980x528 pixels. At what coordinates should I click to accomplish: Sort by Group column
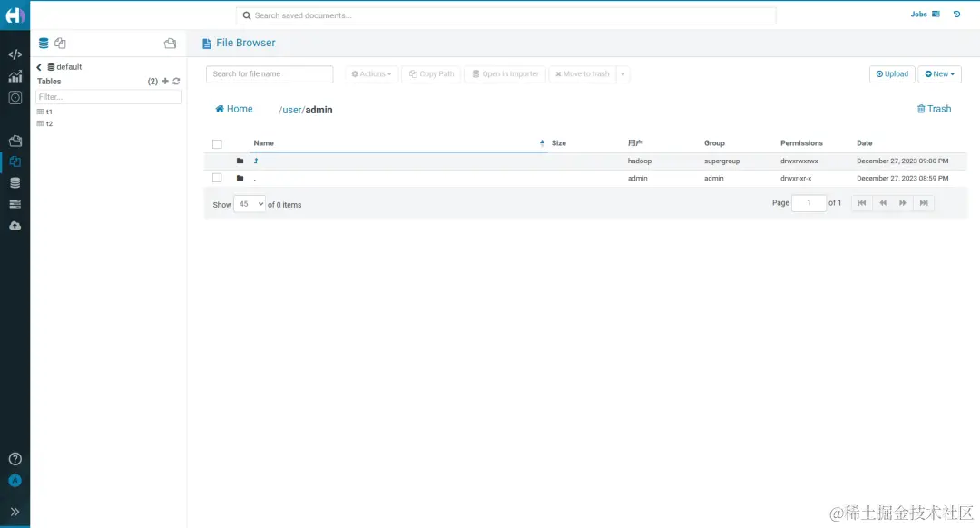(x=714, y=143)
